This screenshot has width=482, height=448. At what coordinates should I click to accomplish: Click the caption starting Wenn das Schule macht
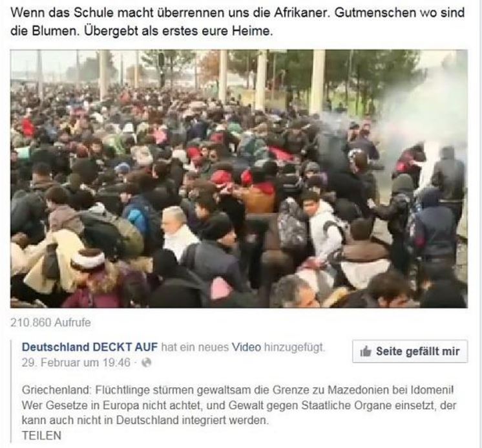coord(237,22)
